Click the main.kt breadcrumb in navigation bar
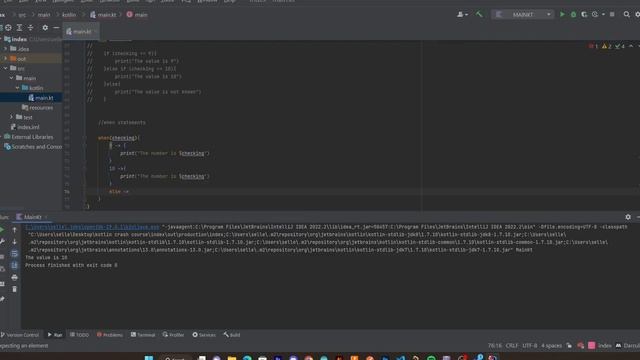This screenshot has width=640, height=360. 103,15
